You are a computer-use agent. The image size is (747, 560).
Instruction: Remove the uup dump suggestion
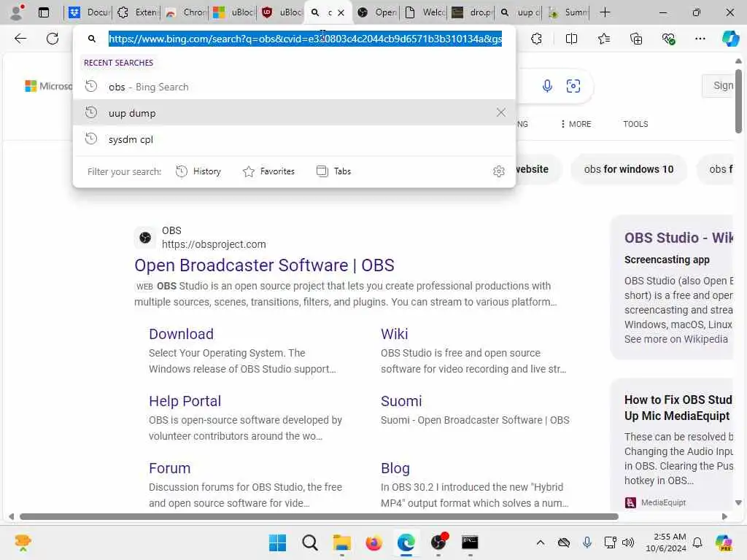click(500, 112)
